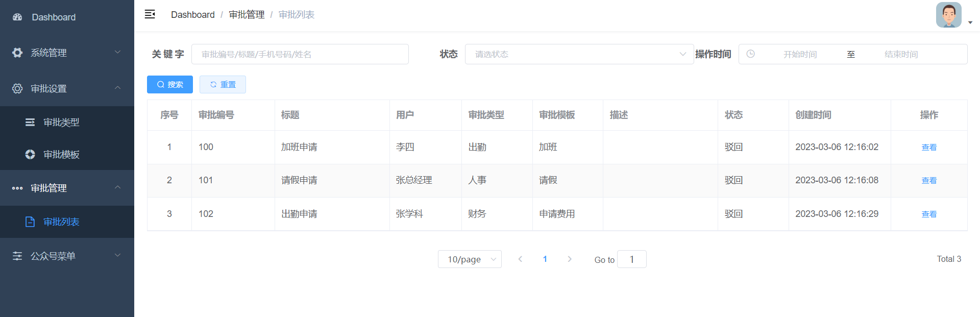The height and width of the screenshot is (317, 980).
Task: Click the refresh icon on 重置 button
Action: click(x=213, y=85)
